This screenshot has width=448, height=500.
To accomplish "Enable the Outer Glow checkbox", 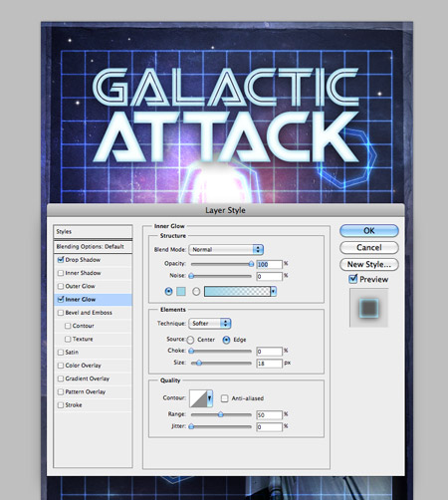I will click(61, 286).
